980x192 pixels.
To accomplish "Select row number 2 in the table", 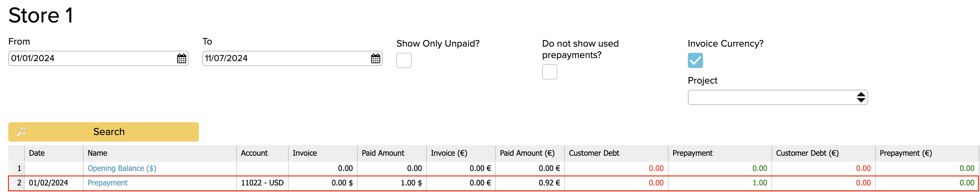I will 19,183.
